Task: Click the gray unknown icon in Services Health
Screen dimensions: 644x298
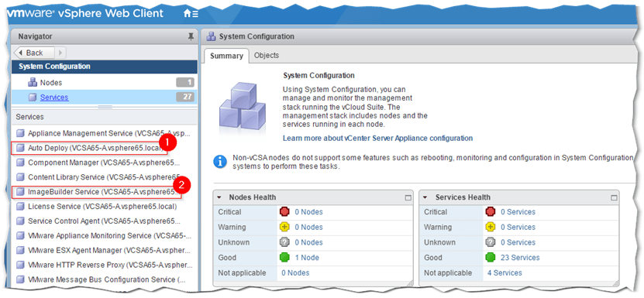Action: 490,242
